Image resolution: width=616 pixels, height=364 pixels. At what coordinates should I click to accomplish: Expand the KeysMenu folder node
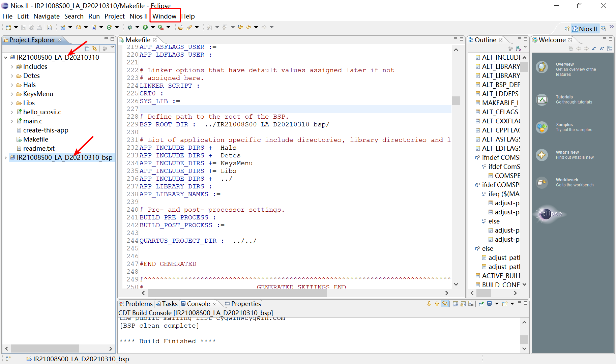tap(12, 94)
